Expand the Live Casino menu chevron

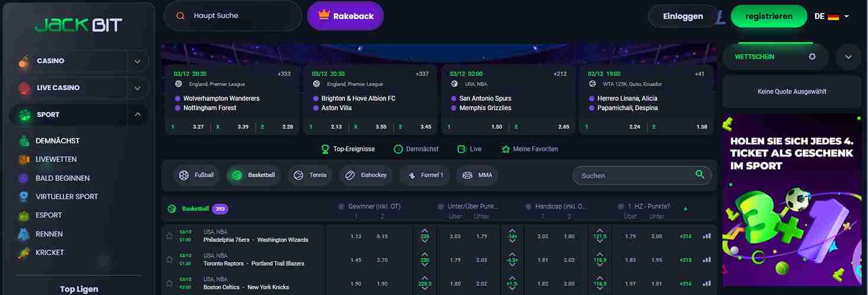(x=138, y=88)
